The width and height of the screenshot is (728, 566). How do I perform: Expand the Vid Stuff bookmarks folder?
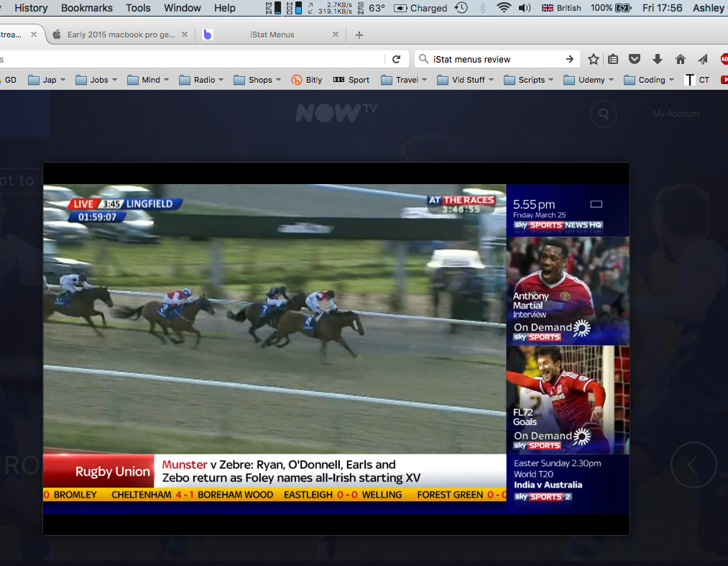click(x=465, y=80)
